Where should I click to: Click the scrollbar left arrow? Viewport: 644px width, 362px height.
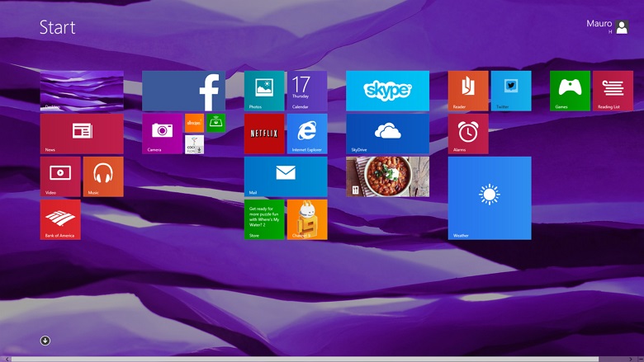pos(7,360)
